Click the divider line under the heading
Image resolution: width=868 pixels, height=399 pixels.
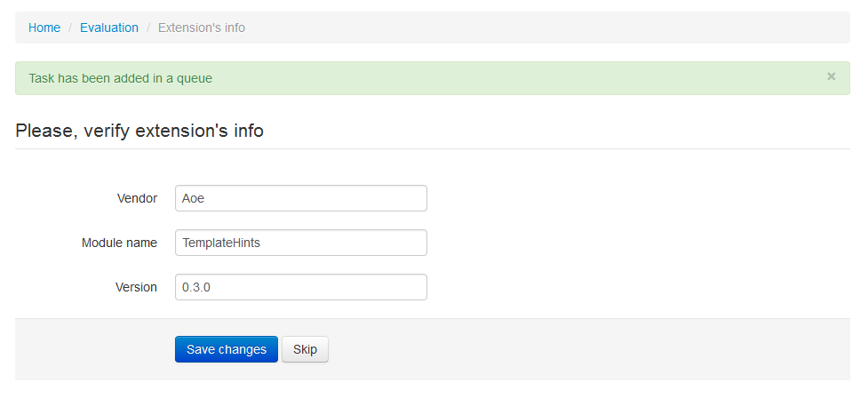433,149
